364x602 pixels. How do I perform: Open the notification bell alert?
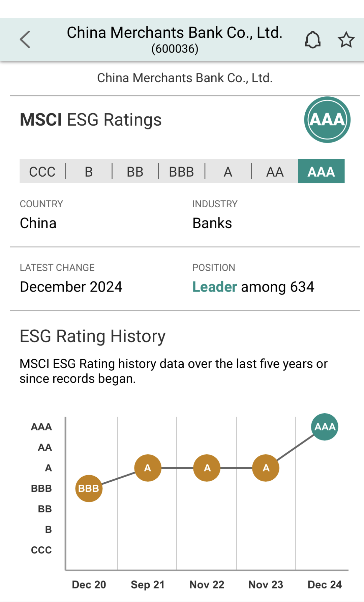[x=312, y=40]
